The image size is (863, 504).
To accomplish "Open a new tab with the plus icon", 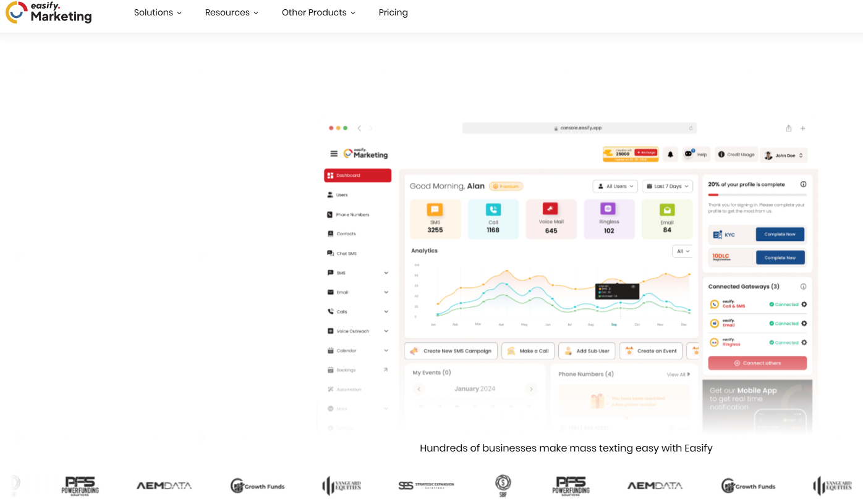I will coord(803,128).
